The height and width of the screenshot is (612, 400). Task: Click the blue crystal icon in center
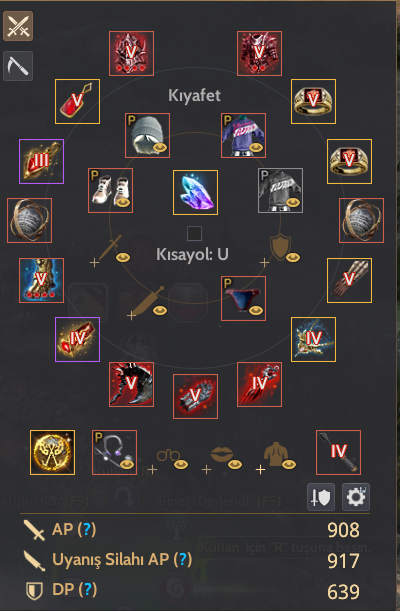point(196,192)
